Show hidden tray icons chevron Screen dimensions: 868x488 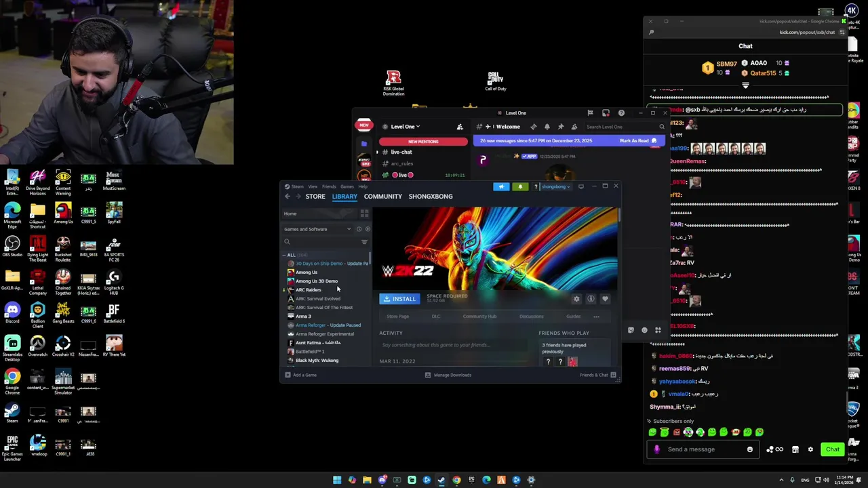780,480
